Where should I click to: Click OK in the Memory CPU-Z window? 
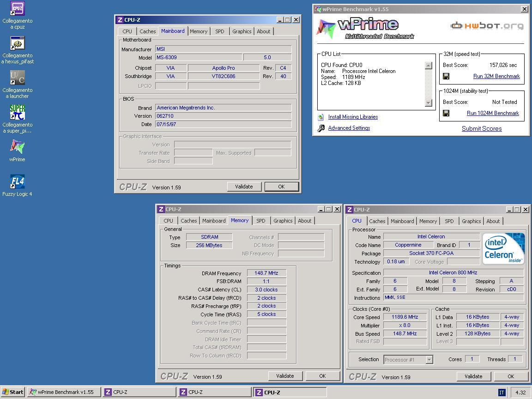pos(322,376)
